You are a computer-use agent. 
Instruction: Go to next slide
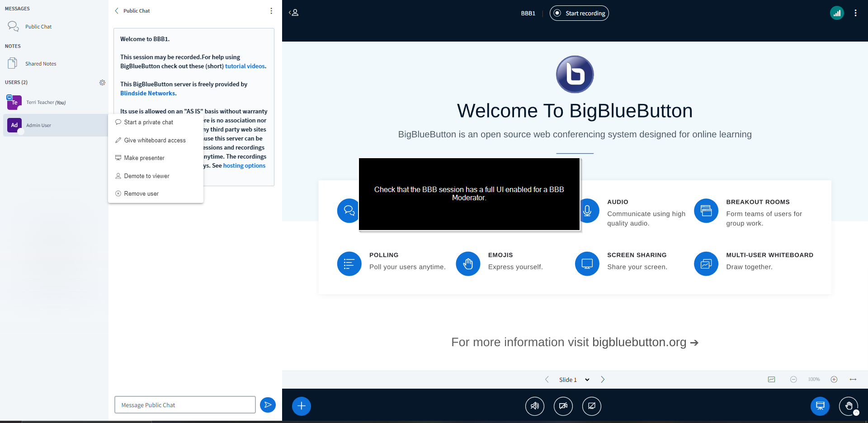603,380
